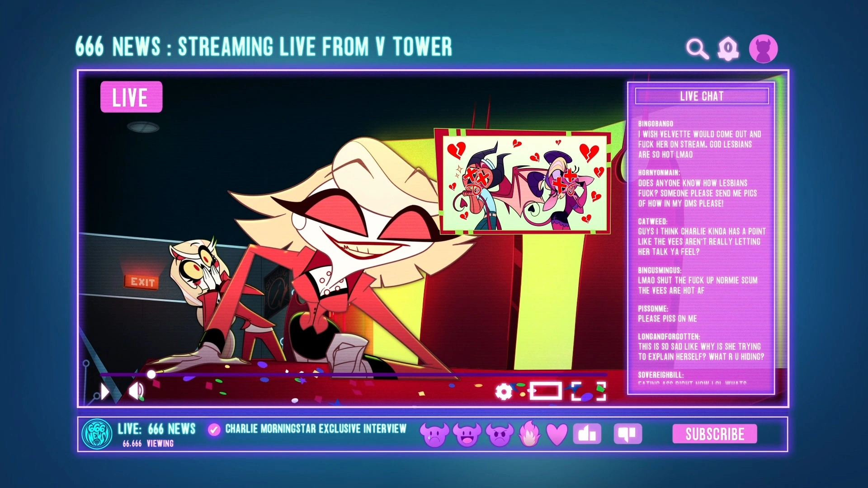The height and width of the screenshot is (488, 868).
Task: Open the 666 News channel logo
Action: click(97, 434)
